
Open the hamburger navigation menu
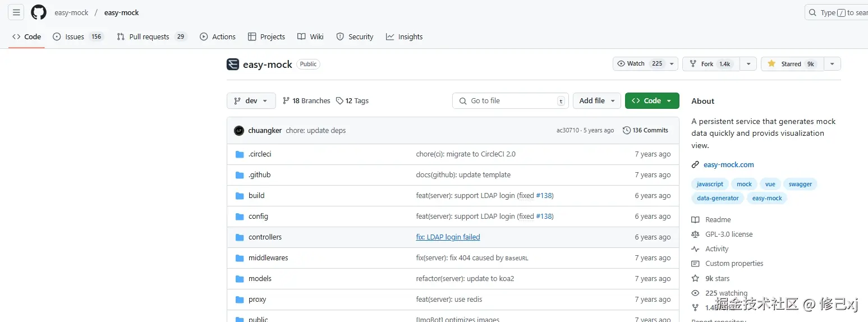click(x=16, y=12)
